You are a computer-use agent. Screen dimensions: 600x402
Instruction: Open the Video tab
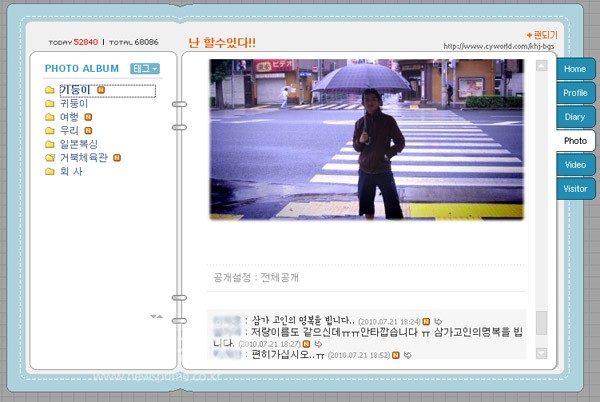[575, 164]
